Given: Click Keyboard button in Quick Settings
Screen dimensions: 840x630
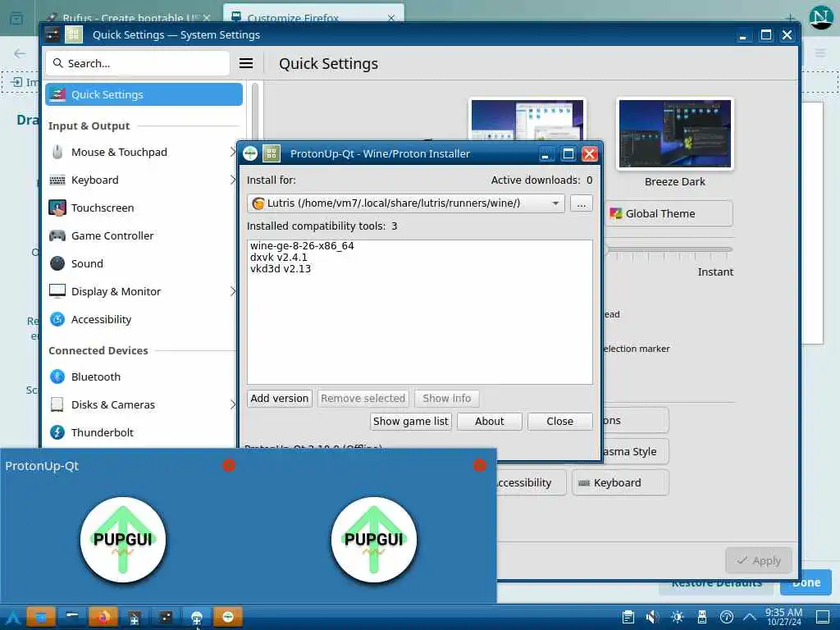Looking at the screenshot, I should coord(620,482).
